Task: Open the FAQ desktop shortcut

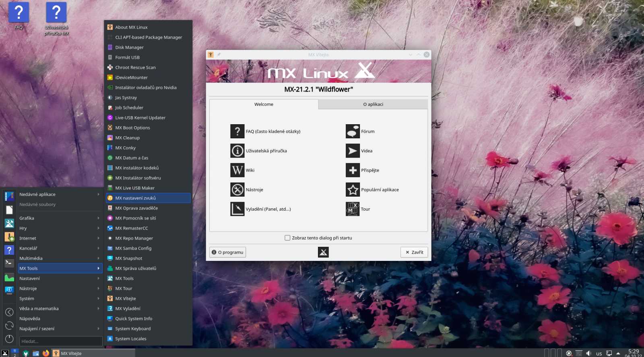Action: tap(19, 16)
